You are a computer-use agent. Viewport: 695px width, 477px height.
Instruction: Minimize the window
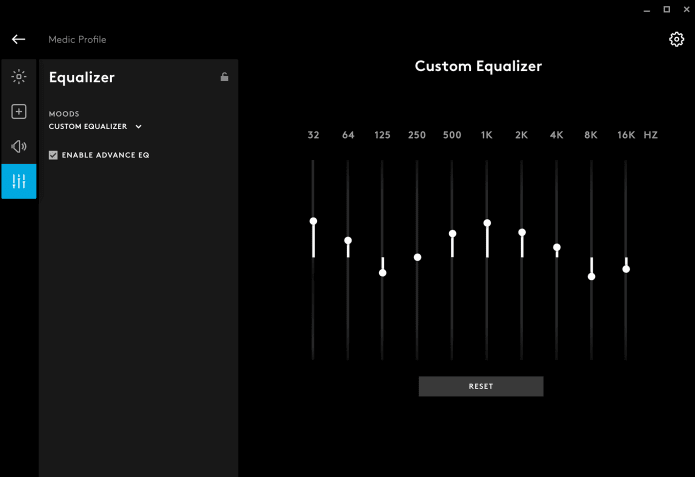tap(645, 8)
